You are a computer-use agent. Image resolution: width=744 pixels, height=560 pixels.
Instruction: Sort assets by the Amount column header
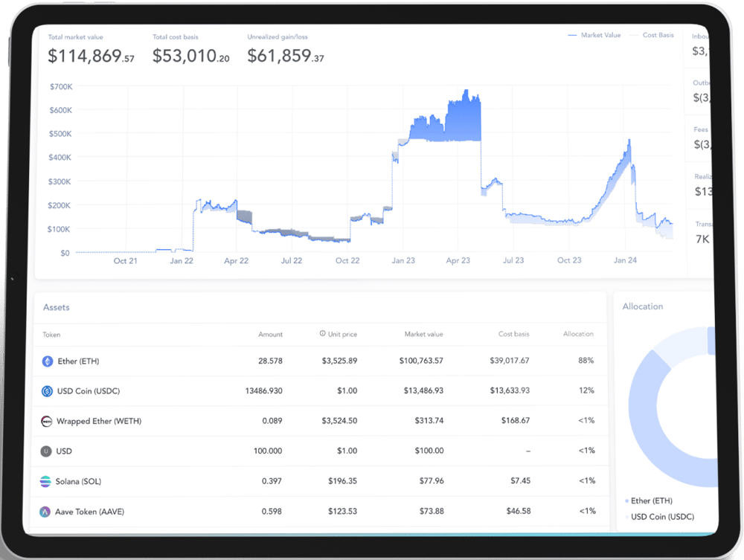coord(270,334)
